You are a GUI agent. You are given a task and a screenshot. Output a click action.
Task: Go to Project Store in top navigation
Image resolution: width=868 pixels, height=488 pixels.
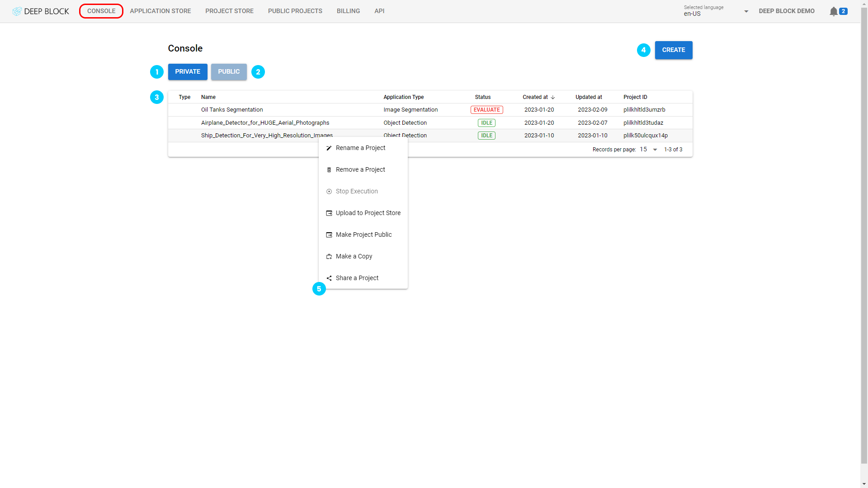click(x=229, y=11)
